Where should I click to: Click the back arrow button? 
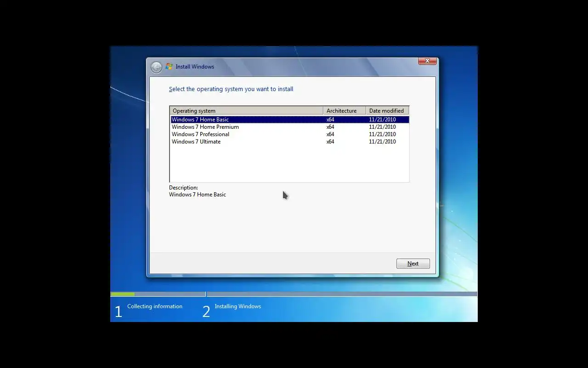point(156,67)
